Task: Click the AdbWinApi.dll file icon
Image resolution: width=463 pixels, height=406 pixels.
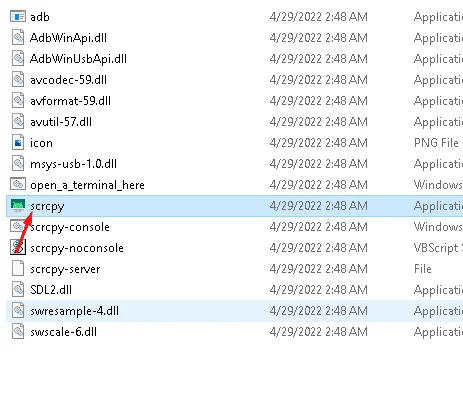Action: (18, 37)
